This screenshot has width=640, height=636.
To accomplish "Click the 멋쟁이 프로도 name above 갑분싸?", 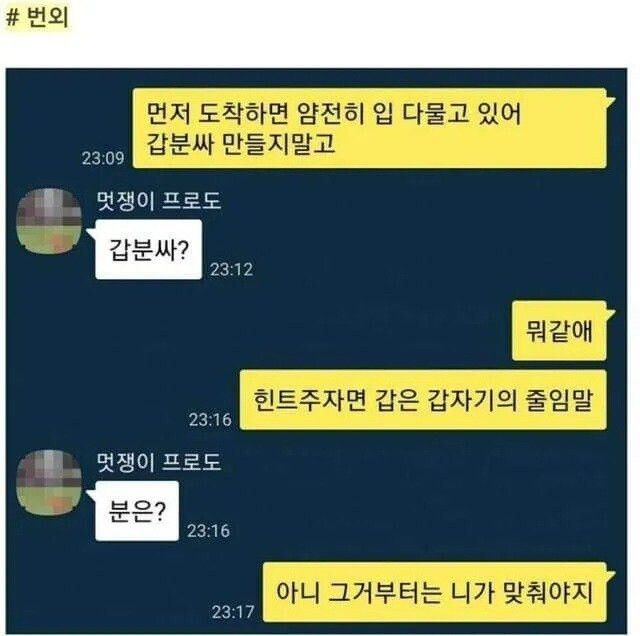I will click(159, 201).
